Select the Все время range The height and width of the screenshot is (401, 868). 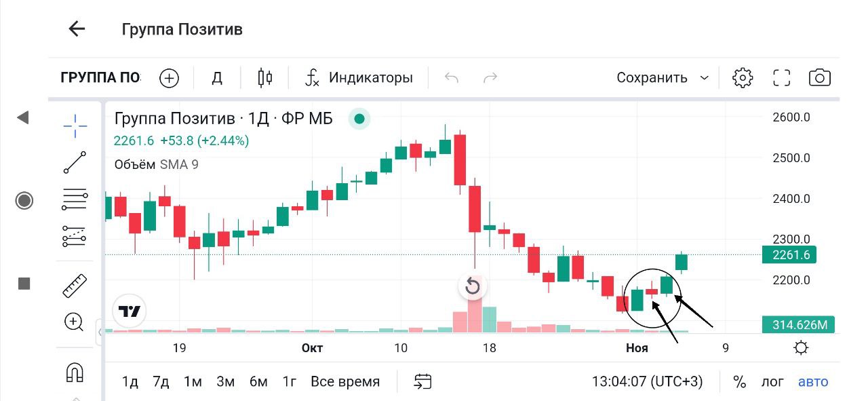tap(345, 382)
